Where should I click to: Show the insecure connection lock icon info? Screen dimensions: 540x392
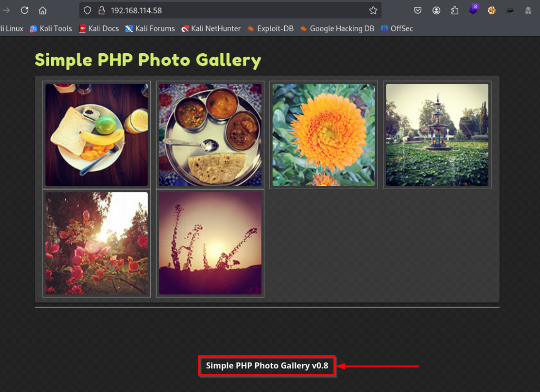click(102, 11)
